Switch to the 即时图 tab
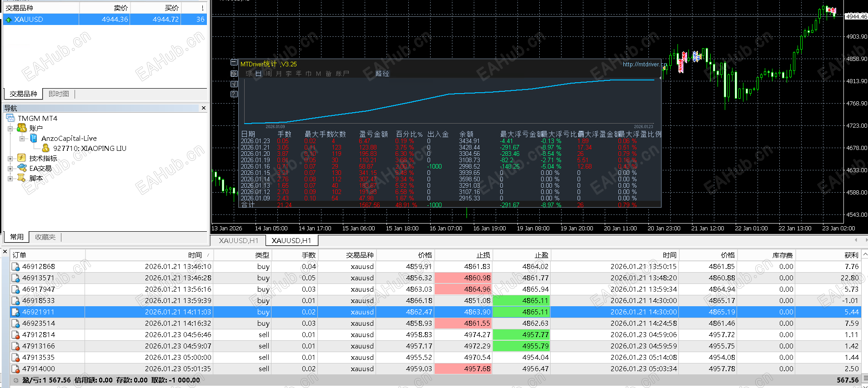The width and height of the screenshot is (868, 388). (x=59, y=94)
